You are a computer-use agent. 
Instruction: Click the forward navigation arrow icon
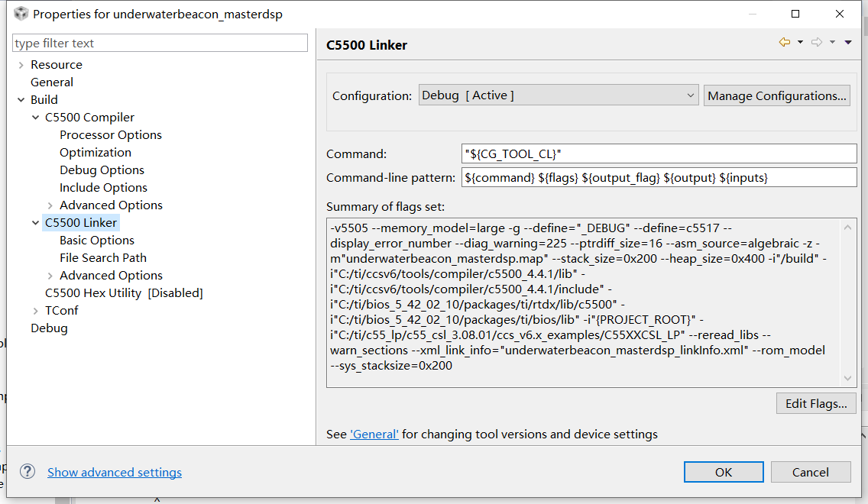click(x=816, y=43)
